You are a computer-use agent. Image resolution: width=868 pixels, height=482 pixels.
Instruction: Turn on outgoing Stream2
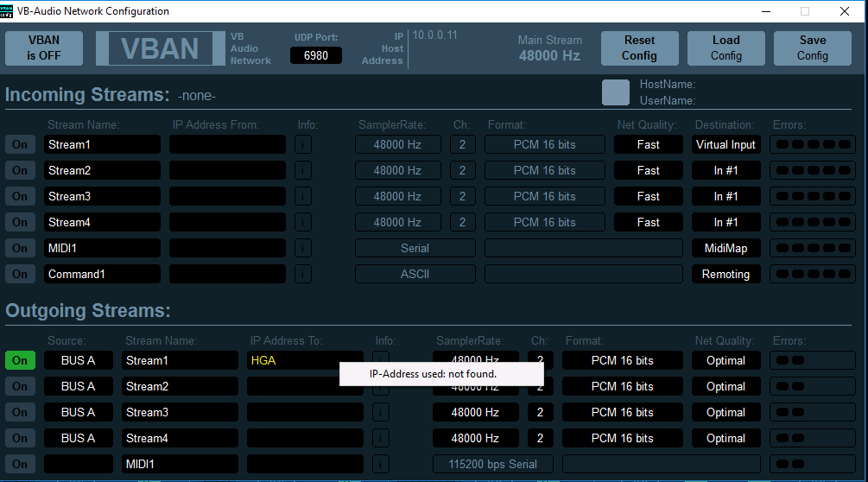click(20, 386)
